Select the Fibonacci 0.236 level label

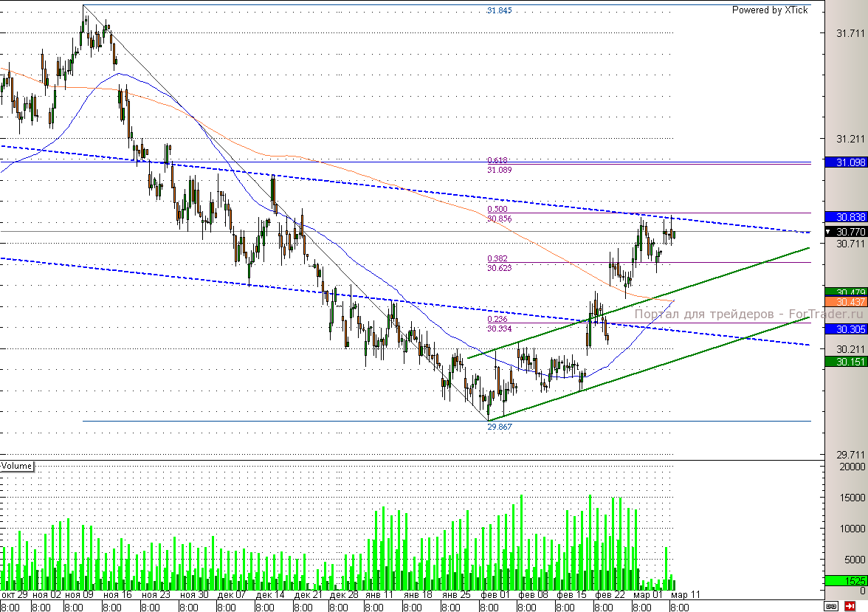pyautogui.click(x=497, y=319)
